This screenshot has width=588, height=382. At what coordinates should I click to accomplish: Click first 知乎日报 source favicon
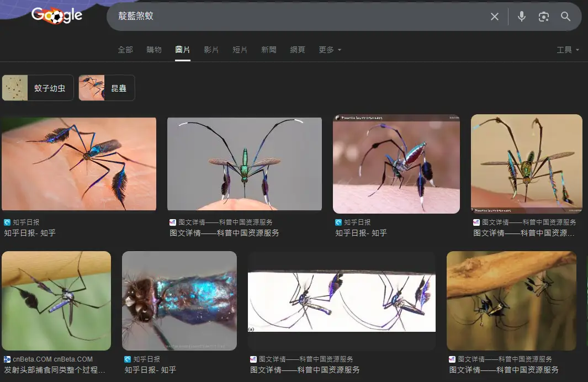[7, 222]
